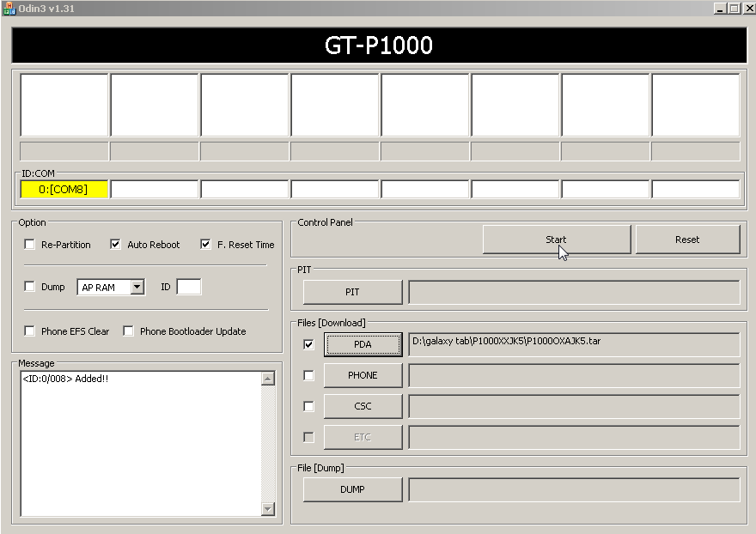This screenshot has height=534, width=756.
Task: Close the Odin3 window
Action: pos(750,9)
